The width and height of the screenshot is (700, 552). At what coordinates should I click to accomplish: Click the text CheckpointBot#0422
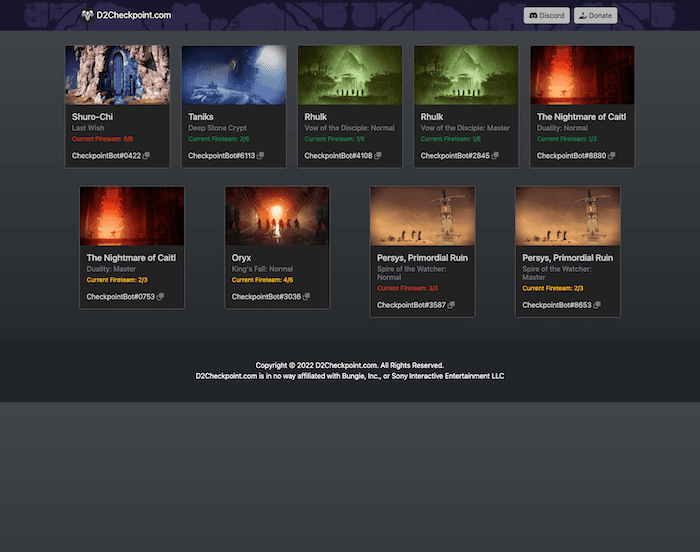click(x=106, y=156)
